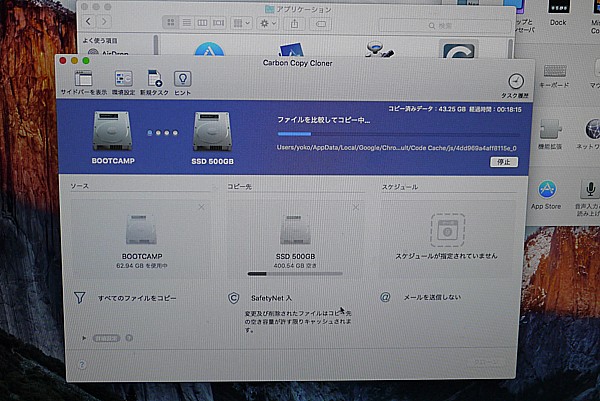600x401 pixels.
Task: Click the 400.54 GB 空き text
Action: [295, 266]
